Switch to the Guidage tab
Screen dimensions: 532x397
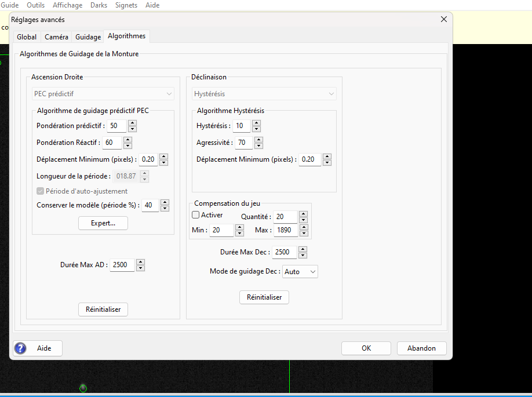point(88,37)
